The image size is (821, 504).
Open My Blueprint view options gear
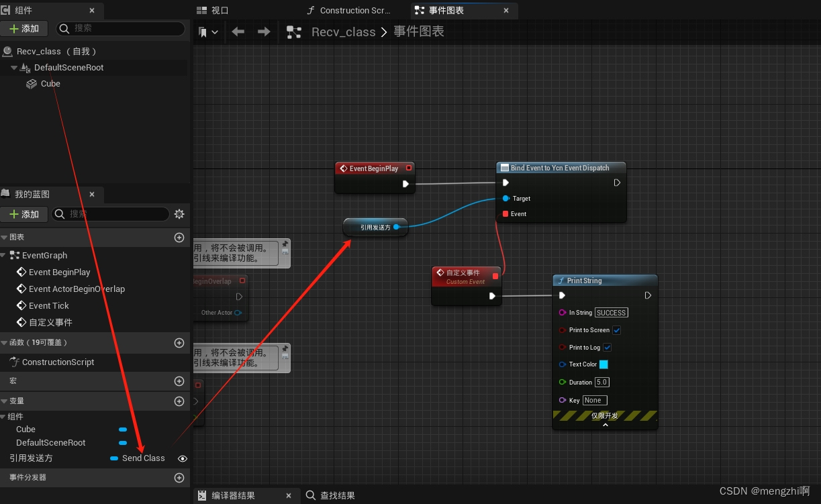pos(179,214)
